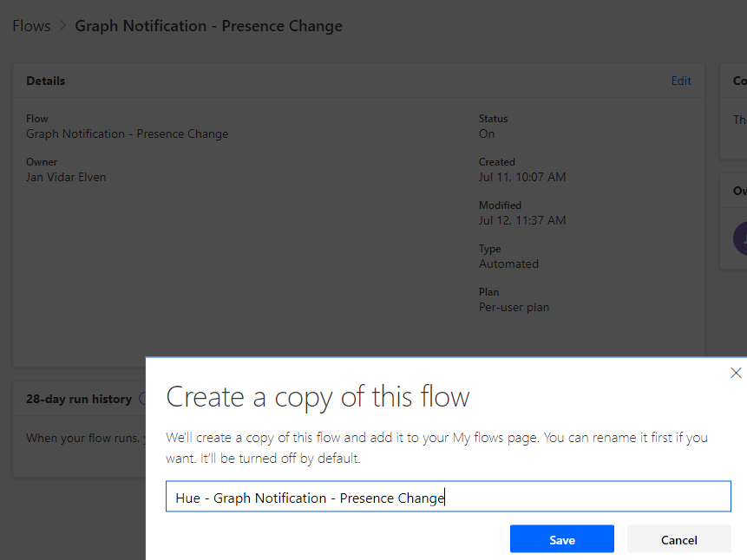
Task: Click the info icon beside 28-day run history
Action: point(141,399)
